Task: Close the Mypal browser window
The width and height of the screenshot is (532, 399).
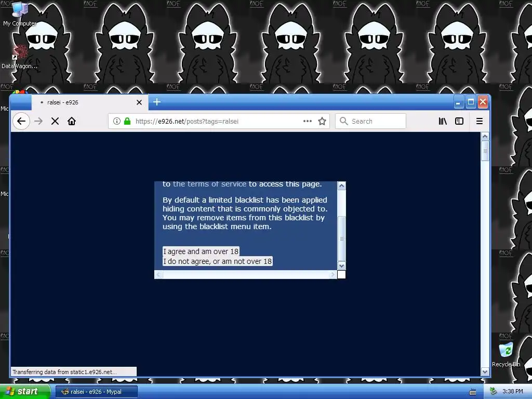Action: (x=483, y=102)
